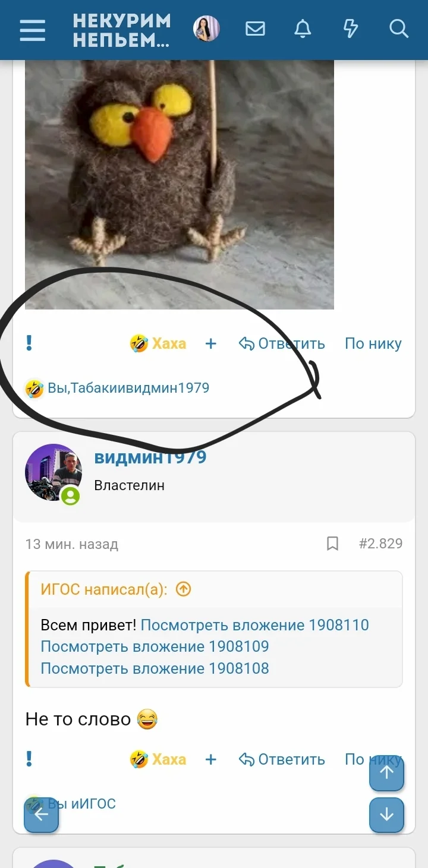The image size is (428, 868).
Task: Go to top with up arrow button
Action: tap(386, 772)
